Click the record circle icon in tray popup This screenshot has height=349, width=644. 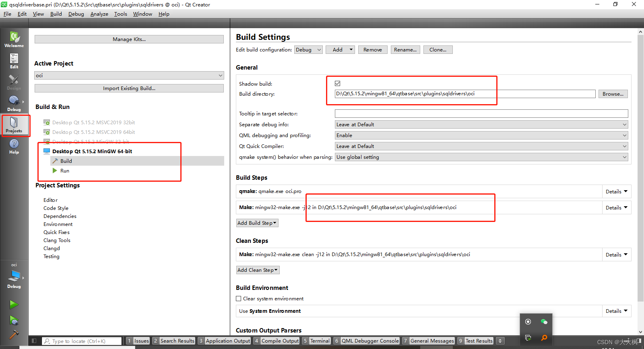528,322
